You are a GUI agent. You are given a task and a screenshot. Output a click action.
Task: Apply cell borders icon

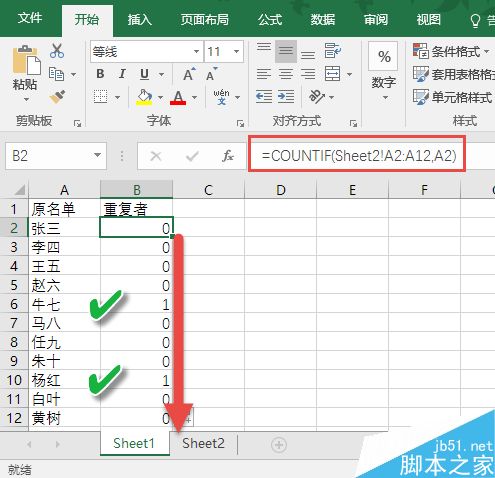[100, 97]
